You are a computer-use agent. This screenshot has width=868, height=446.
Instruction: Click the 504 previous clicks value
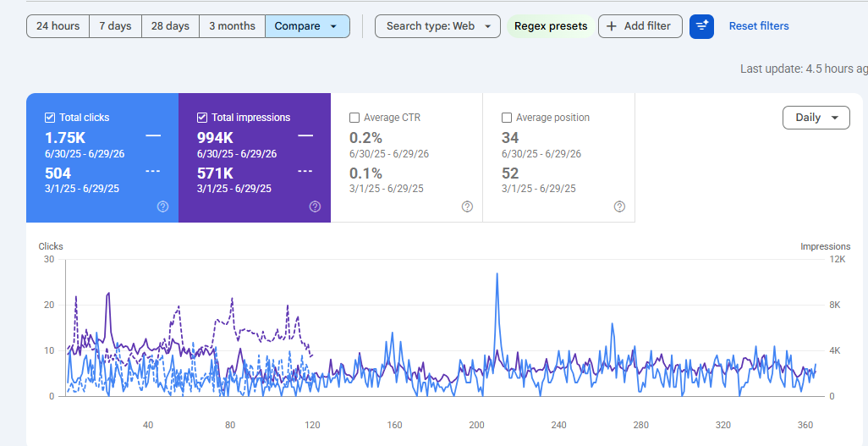(58, 173)
